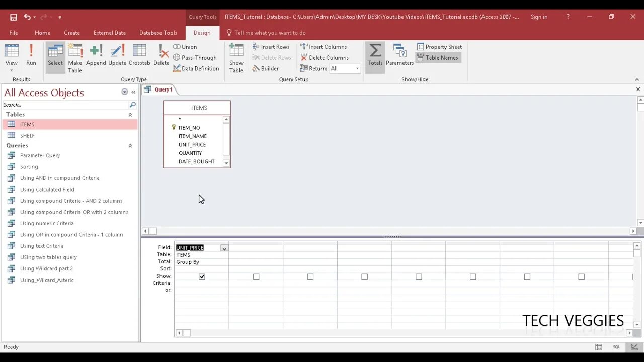This screenshot has height=362, width=644.
Task: Click the Save icon in quick access toolbar
Action: click(14, 17)
